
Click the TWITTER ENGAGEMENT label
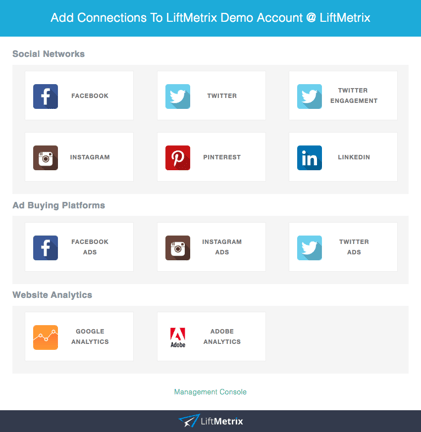coord(354,95)
